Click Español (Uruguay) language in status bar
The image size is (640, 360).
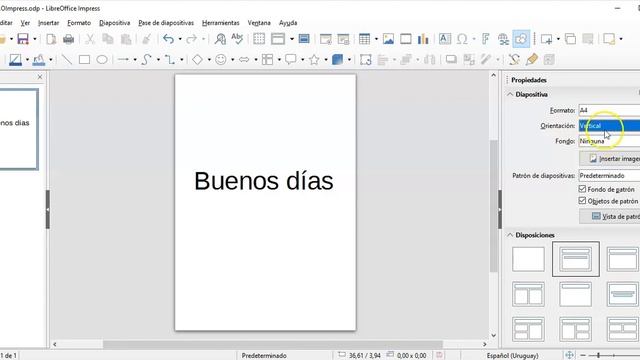coord(513,356)
